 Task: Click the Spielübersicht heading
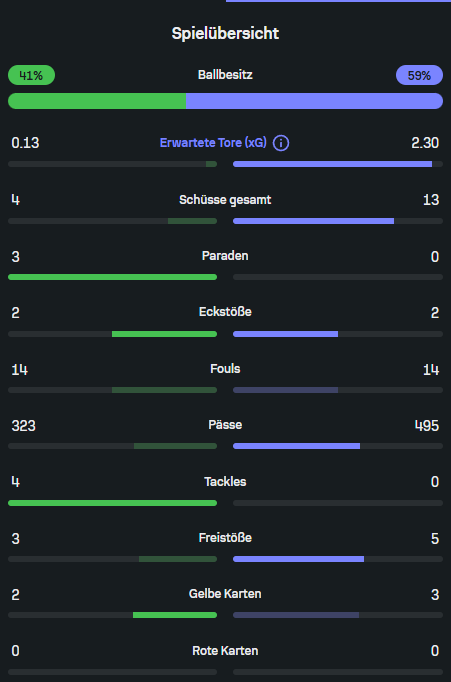click(225, 33)
